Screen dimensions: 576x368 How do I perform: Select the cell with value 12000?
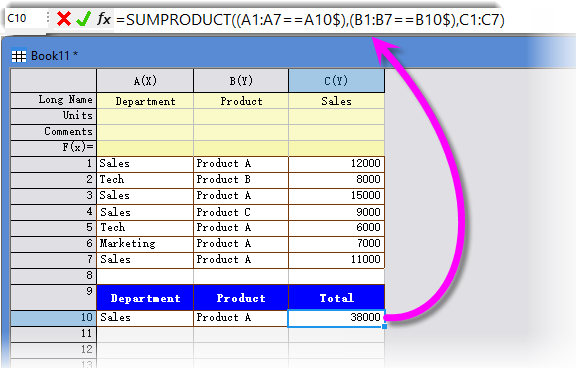(336, 164)
